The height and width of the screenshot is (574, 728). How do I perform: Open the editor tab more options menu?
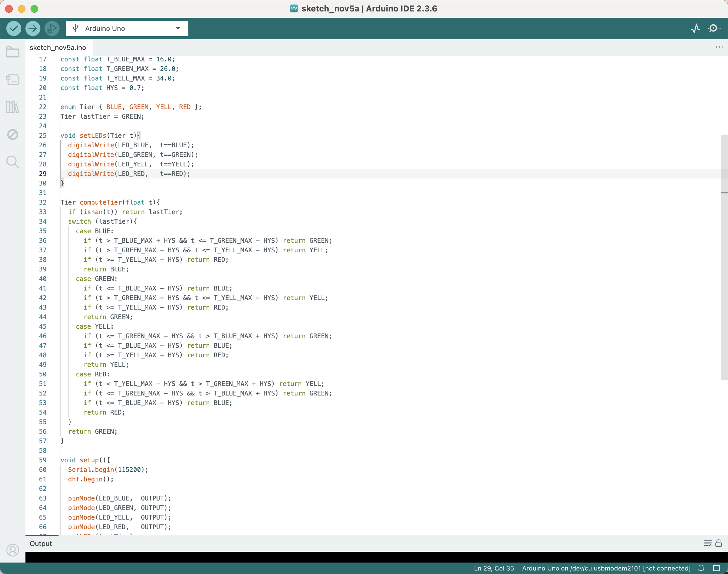[719, 47]
